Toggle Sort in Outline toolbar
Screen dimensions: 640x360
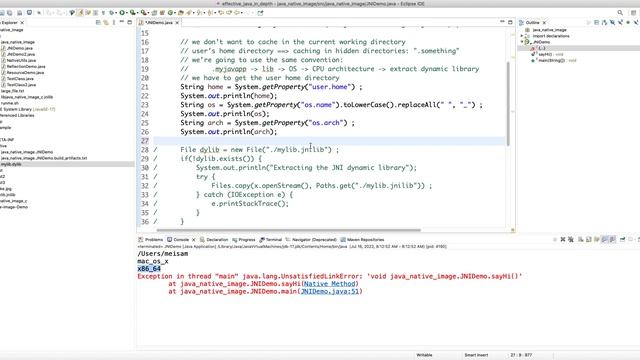click(x=604, y=23)
